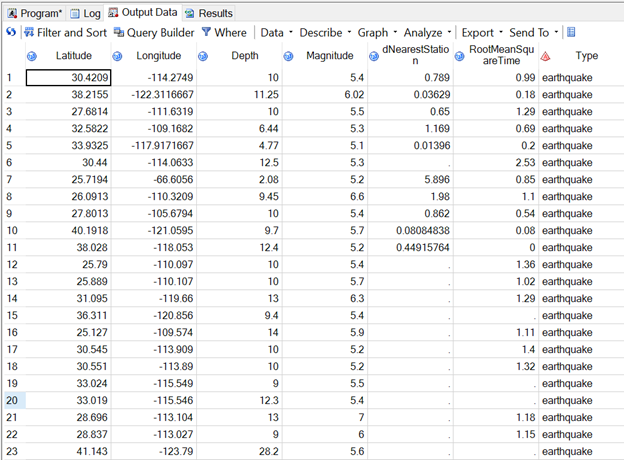Switch to the Log tab
This screenshot has height=460, width=624.
point(84,13)
